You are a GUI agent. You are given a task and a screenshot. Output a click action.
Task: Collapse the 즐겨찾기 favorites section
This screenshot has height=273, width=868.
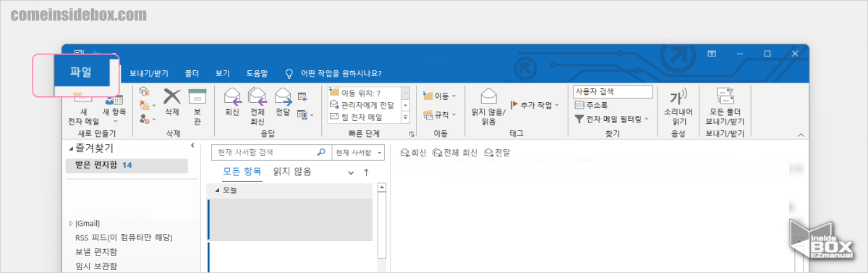click(70, 148)
